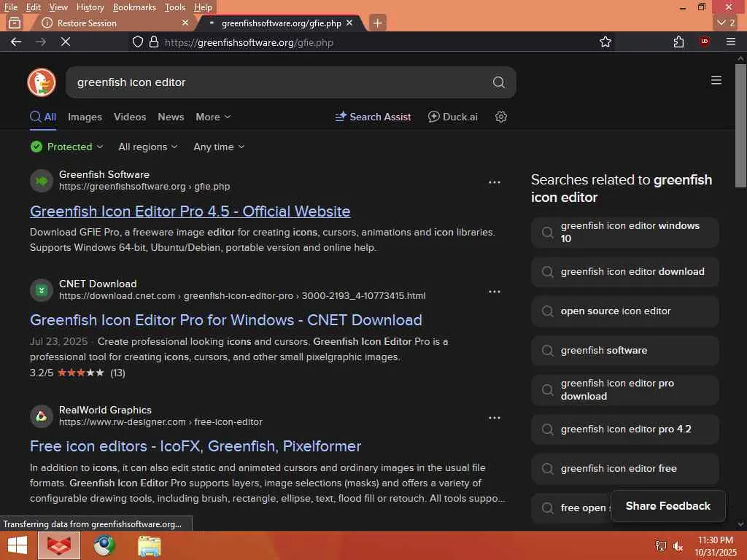Open the Extensions puzzle icon
Viewport: 747px width, 560px height.
(678, 42)
